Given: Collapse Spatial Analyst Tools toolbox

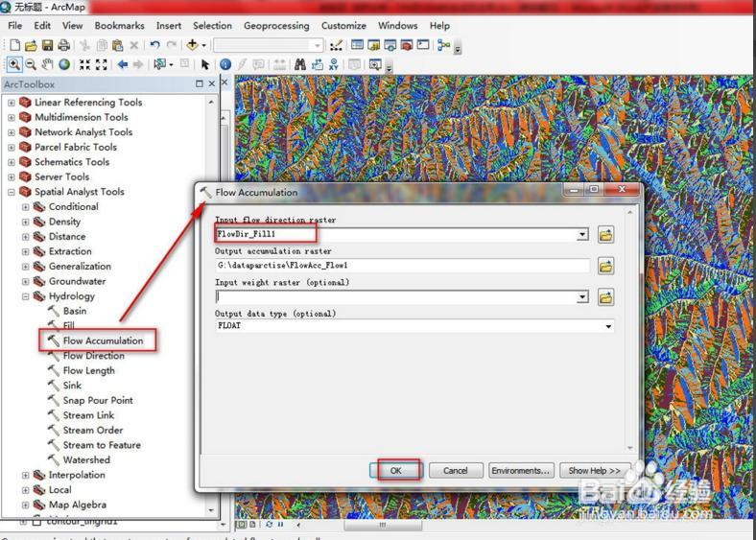Looking at the screenshot, I should (12, 192).
